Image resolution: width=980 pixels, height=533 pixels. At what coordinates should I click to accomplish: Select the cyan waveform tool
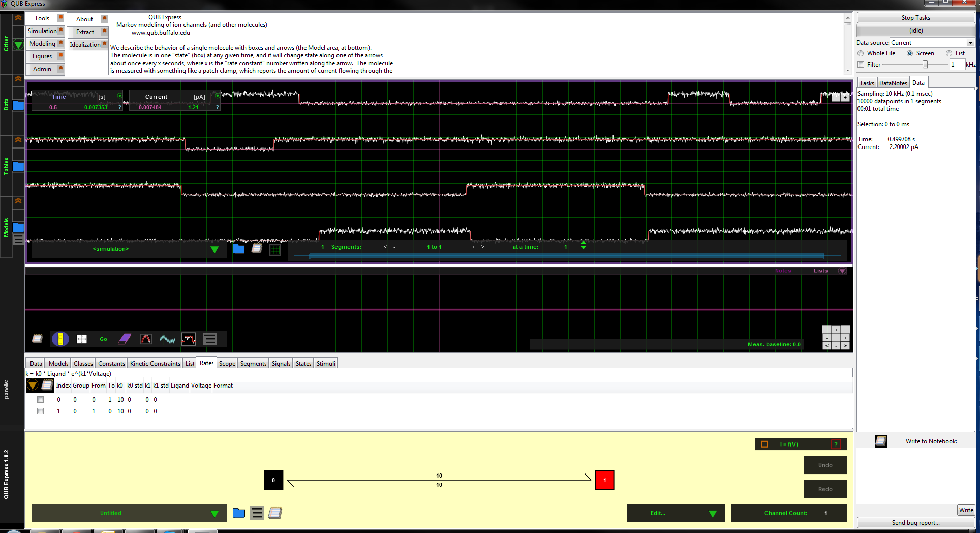(167, 339)
